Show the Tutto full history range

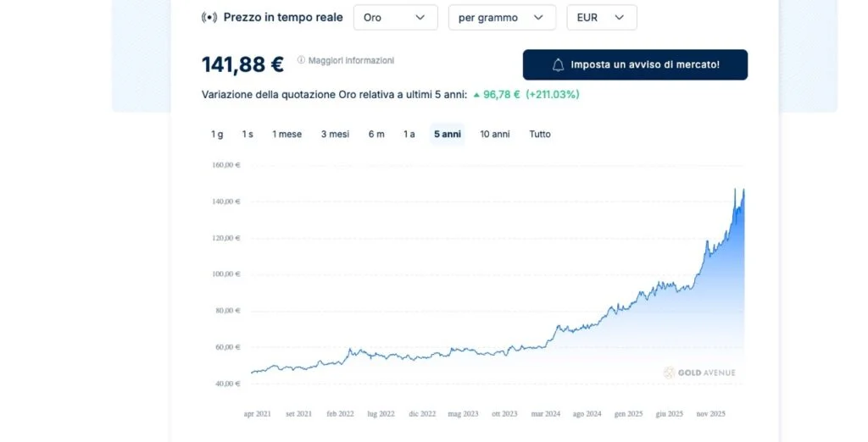tap(540, 135)
